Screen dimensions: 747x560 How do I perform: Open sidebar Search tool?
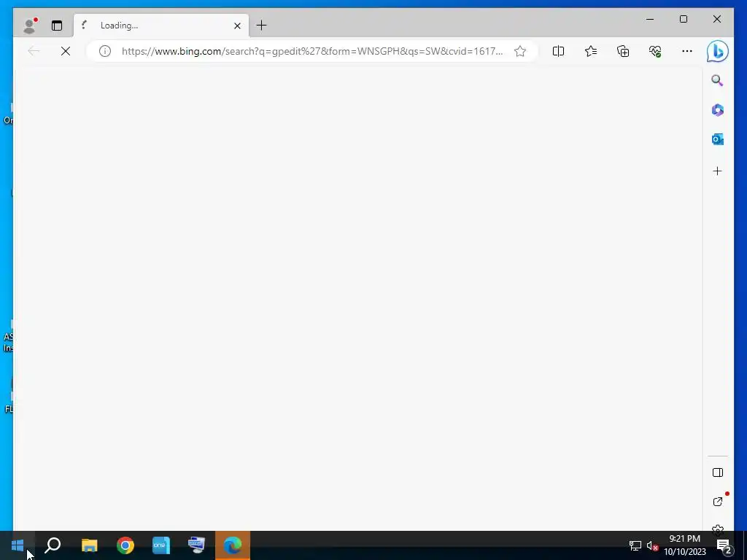point(718,80)
